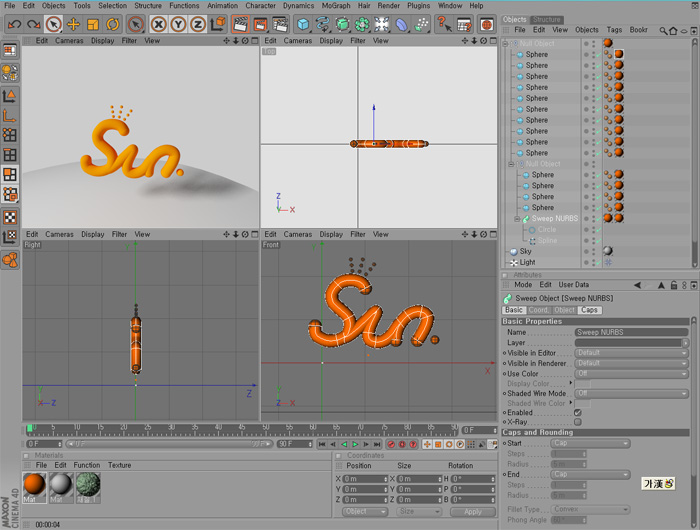
Task: Open array modeling objects icon
Action: [362, 24]
